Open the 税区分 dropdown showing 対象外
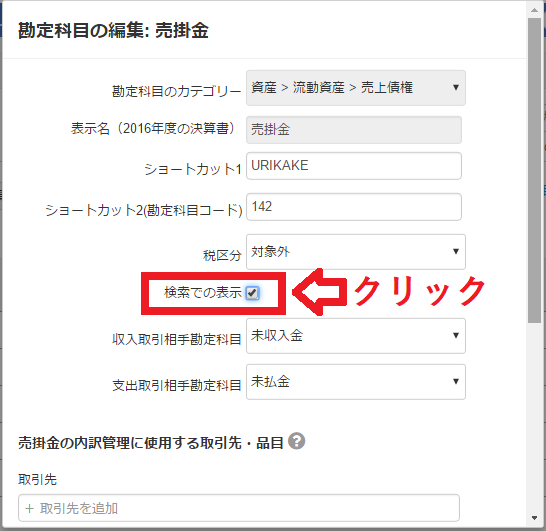 (x=356, y=252)
